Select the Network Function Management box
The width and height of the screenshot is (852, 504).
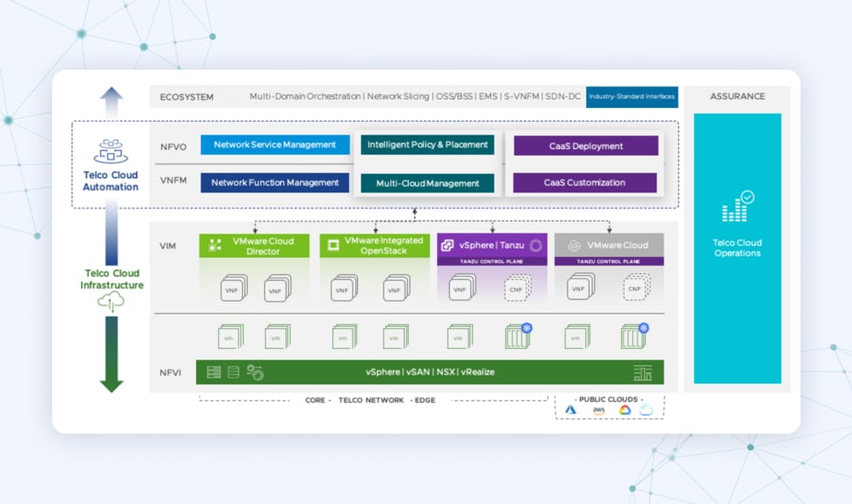275,182
